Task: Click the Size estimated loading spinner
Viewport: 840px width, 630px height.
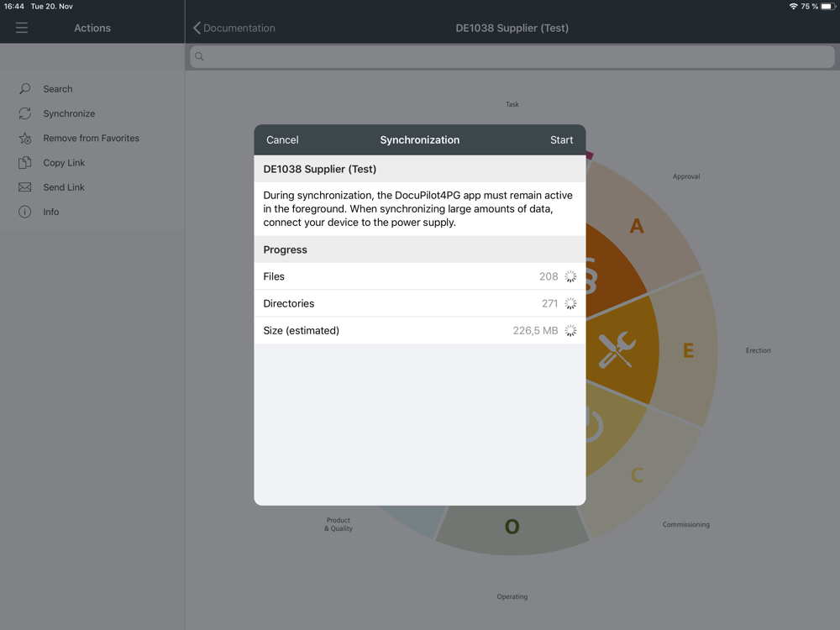Action: (570, 330)
